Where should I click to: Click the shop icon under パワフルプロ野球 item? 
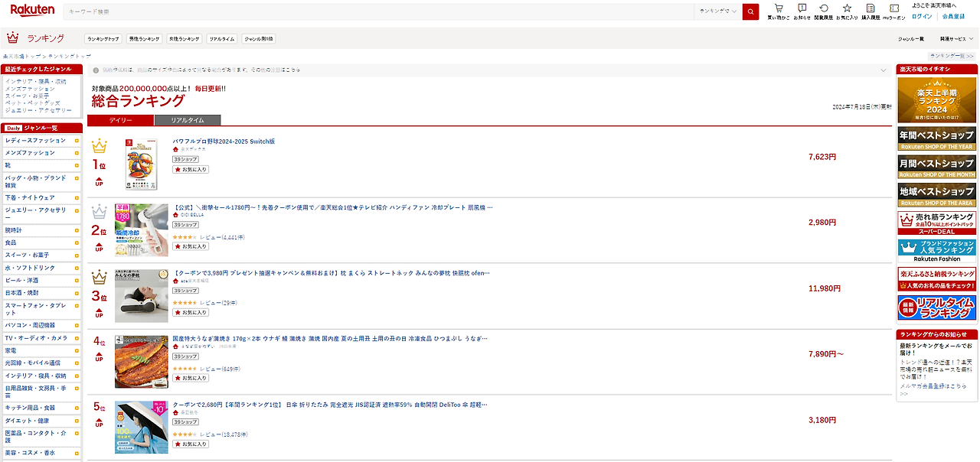click(175, 150)
